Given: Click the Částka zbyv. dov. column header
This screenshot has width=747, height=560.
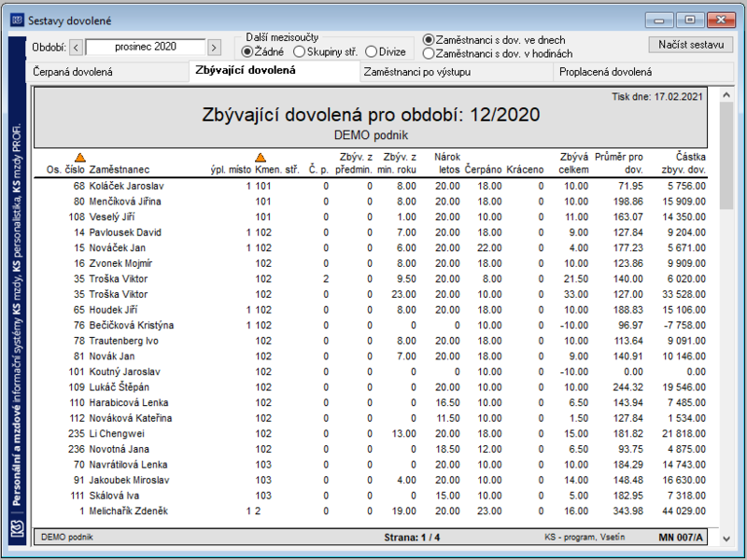Looking at the screenshot, I should (x=684, y=163).
